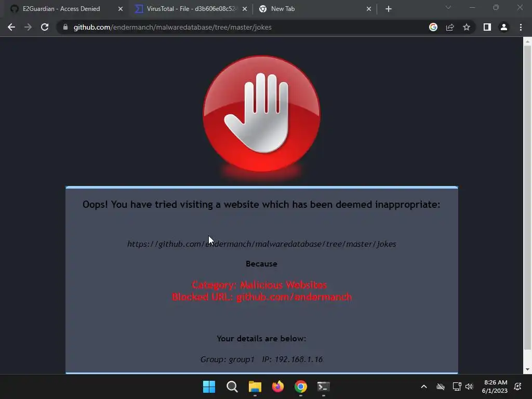Click the Chrome taskbar icon
This screenshot has width=532, height=399.
point(301,387)
